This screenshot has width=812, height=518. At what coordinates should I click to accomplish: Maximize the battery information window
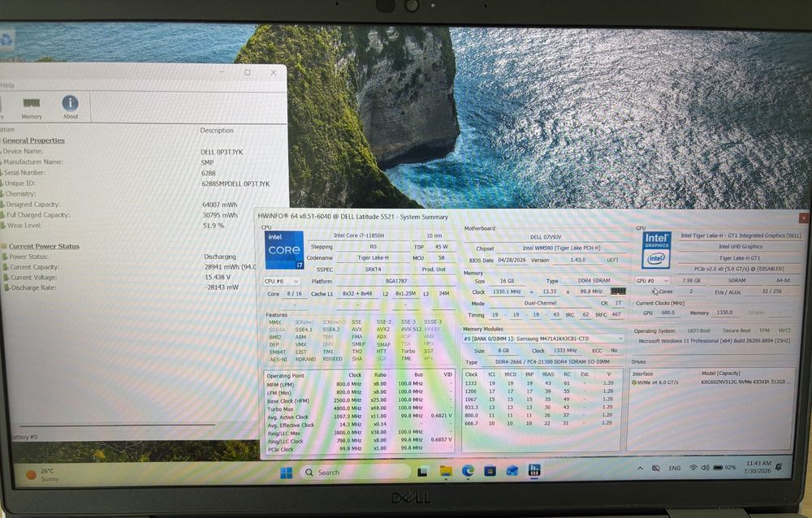[x=248, y=72]
